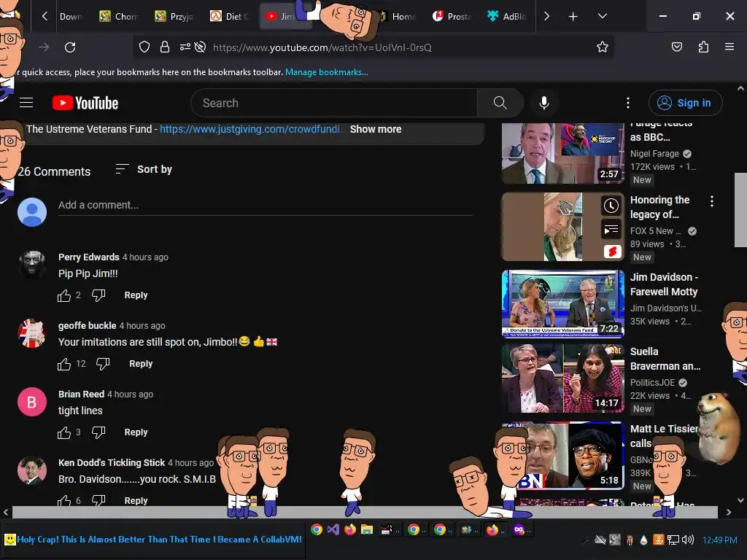
Task: Reply to Brian Reed's comment
Action: pos(136,432)
